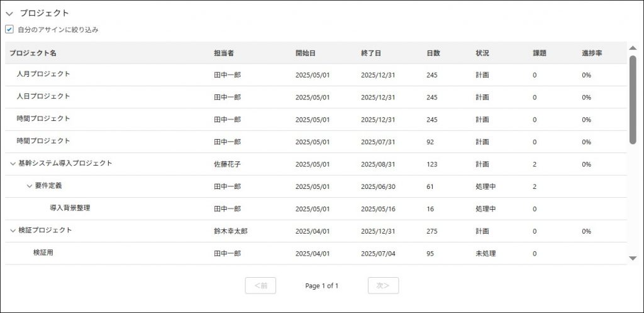644x313 pixels.
Task: Open the 導入背景整理 task row
Action: click(316, 208)
